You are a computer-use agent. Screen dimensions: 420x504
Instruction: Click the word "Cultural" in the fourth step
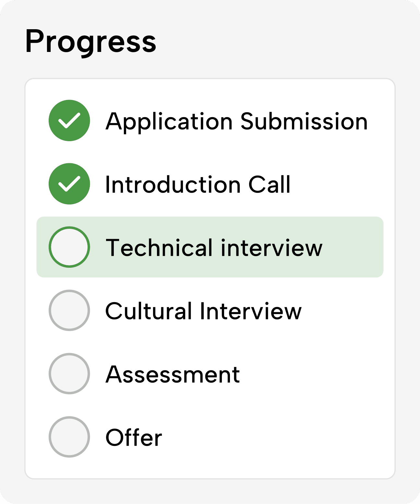(149, 311)
